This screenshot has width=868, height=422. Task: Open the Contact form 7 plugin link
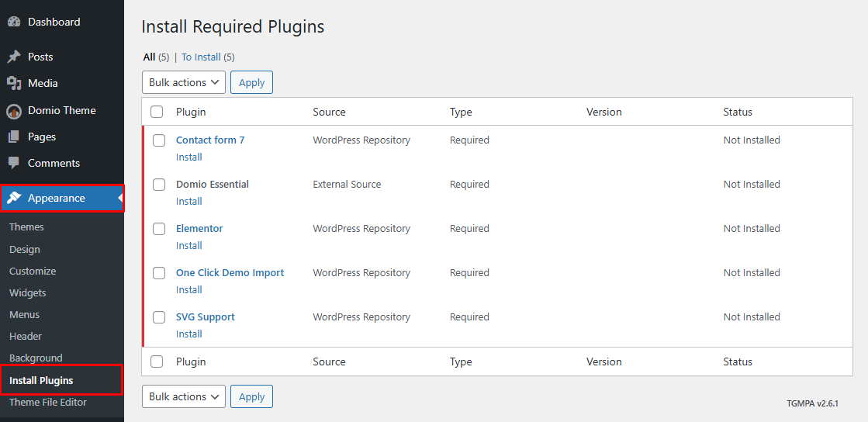pos(210,140)
